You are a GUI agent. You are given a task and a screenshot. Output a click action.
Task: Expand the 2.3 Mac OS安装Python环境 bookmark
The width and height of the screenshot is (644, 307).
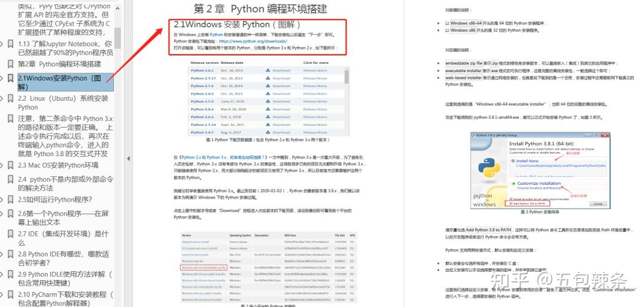2,165
